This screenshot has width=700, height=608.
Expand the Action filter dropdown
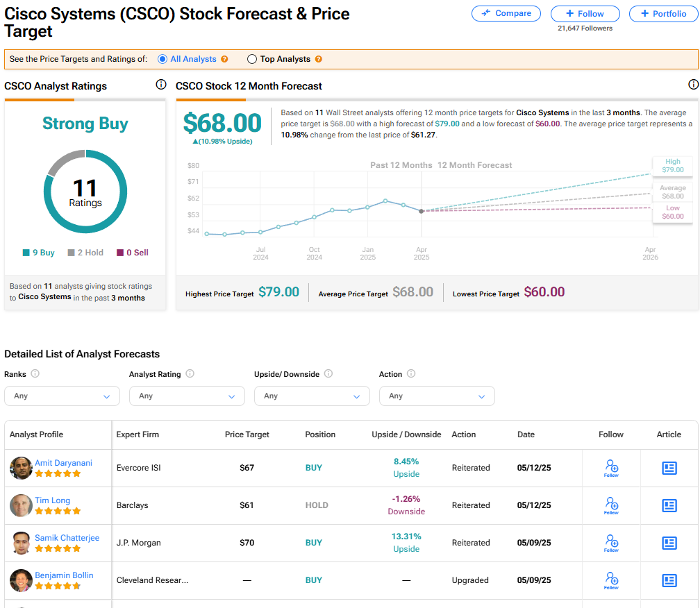[x=437, y=396]
